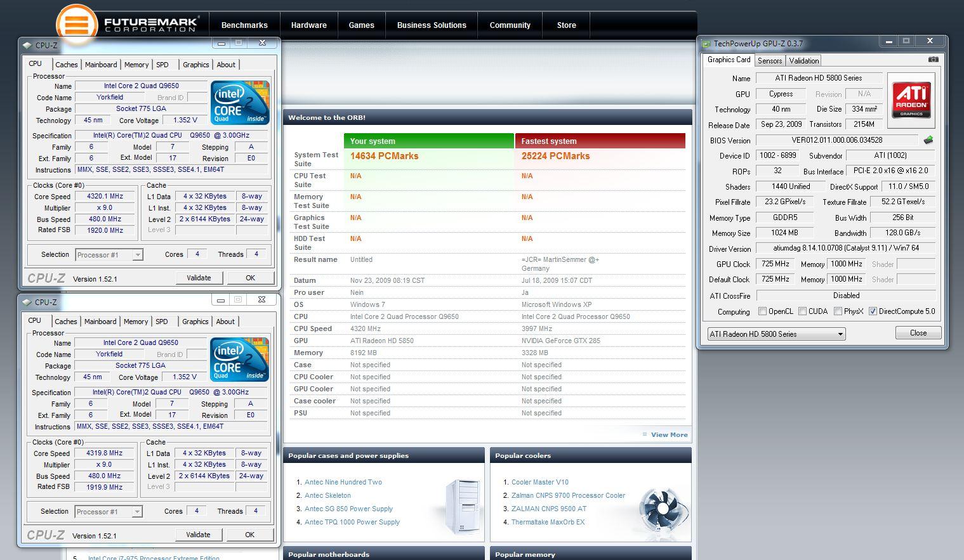The image size is (964, 560).
Task: Switch to Caches tab in bottom CPU-Z
Action: tap(65, 322)
